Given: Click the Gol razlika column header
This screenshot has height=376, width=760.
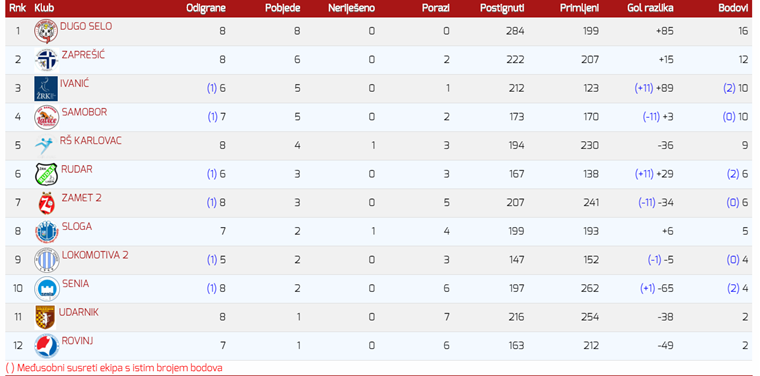Looking at the screenshot, I should click(x=650, y=8).
